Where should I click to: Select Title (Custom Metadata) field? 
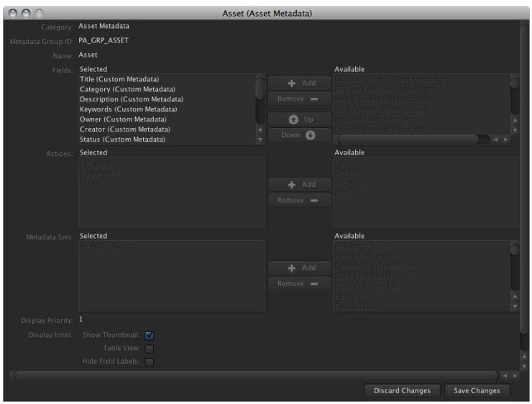point(119,79)
